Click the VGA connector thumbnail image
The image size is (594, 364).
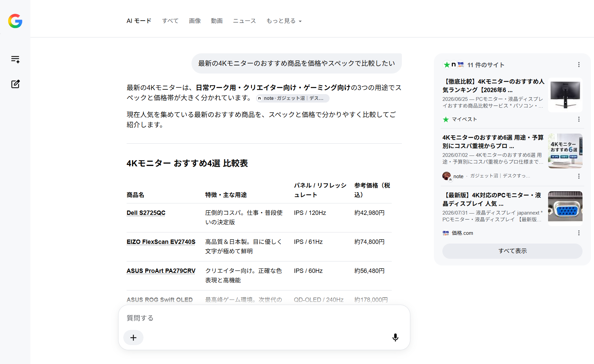click(x=565, y=208)
